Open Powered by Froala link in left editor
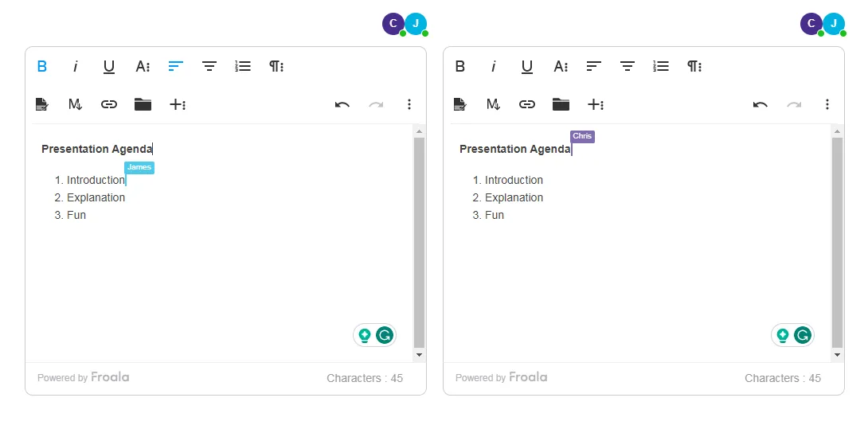Screen dimensions: 868x425 pos(84,377)
